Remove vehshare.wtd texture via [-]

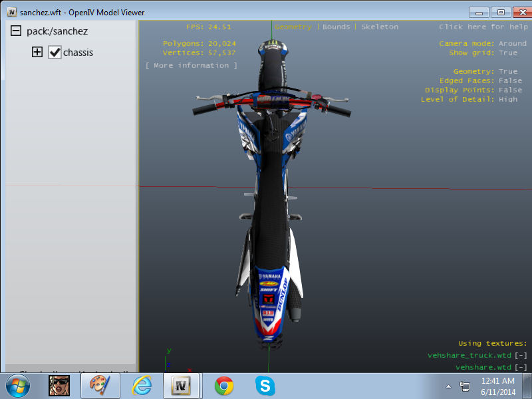coord(521,368)
